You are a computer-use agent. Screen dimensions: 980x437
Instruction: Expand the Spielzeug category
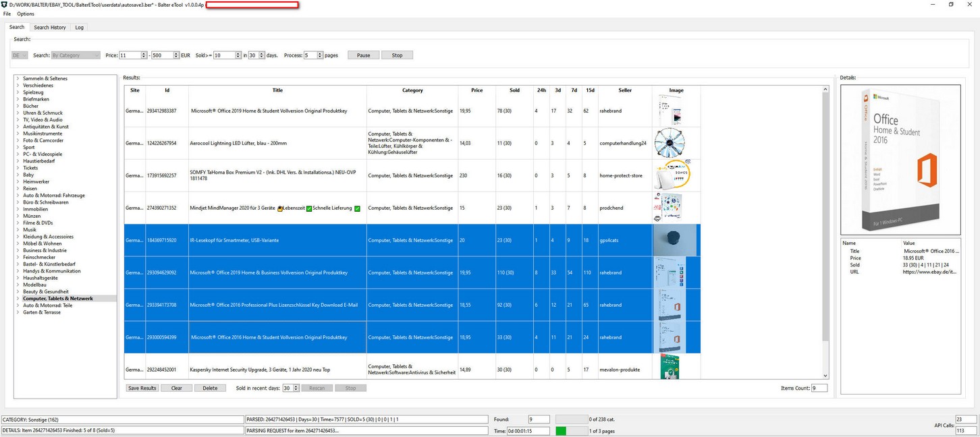(18, 92)
